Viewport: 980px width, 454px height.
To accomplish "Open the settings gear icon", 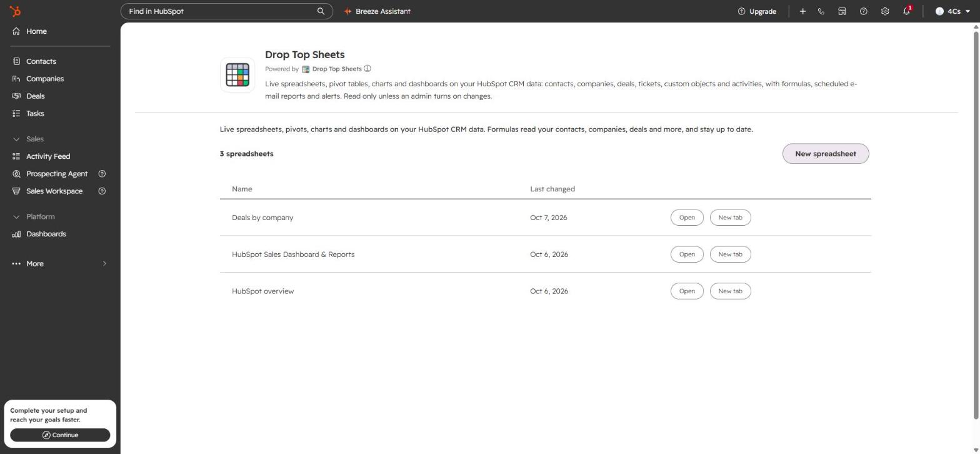I will pyautogui.click(x=884, y=11).
